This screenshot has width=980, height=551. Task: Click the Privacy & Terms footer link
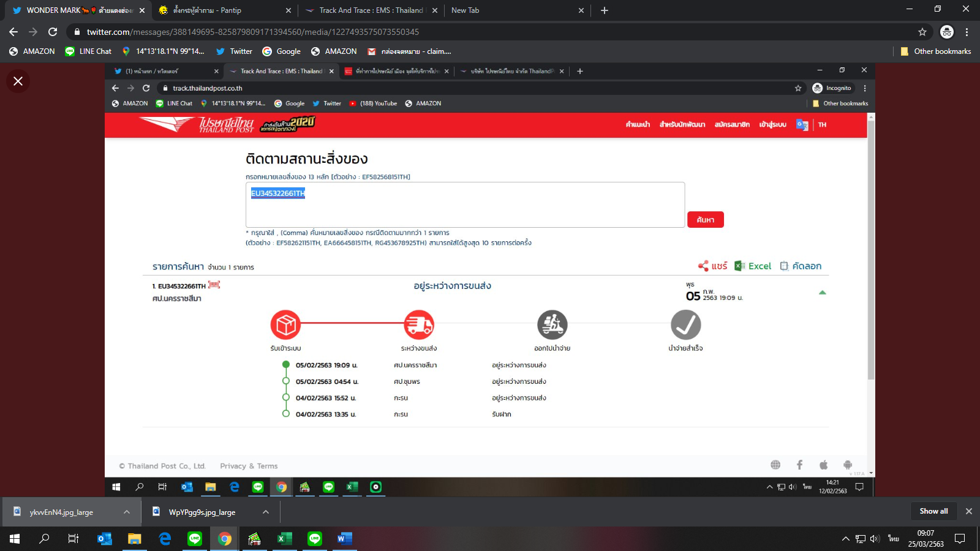tap(249, 467)
